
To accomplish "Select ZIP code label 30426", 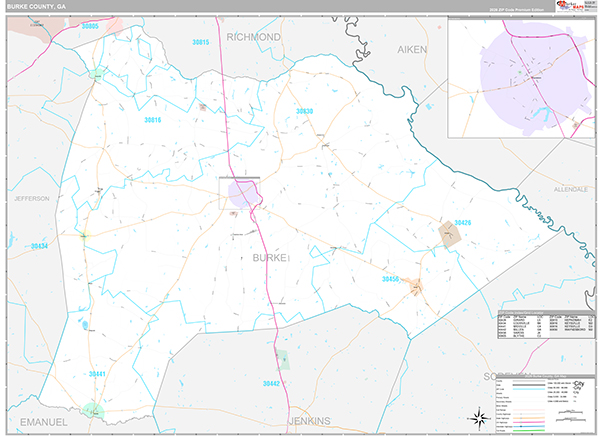I will tap(463, 222).
